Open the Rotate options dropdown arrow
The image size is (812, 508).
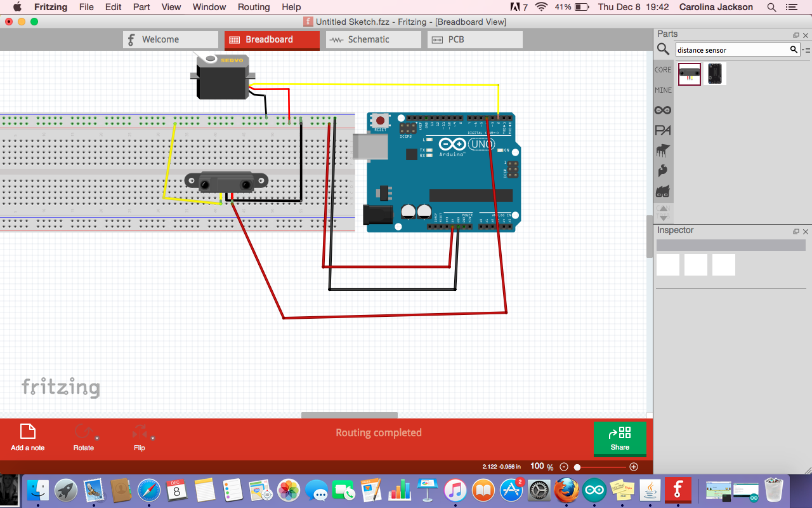(97, 438)
